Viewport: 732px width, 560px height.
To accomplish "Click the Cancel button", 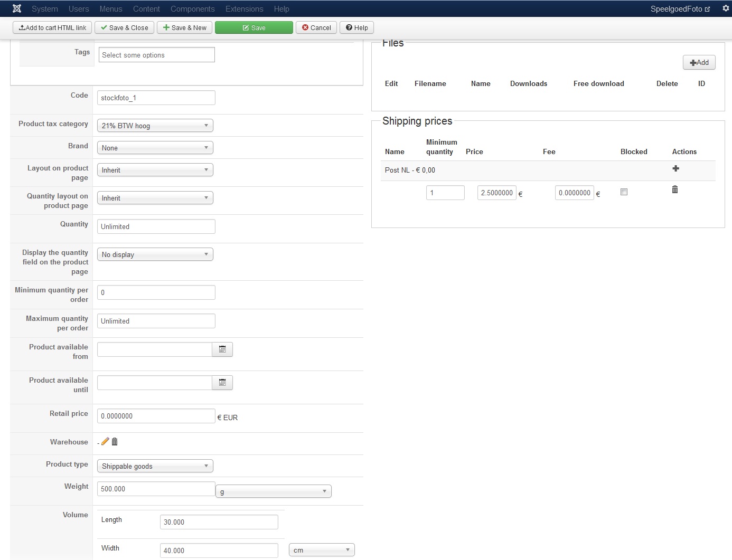I will 316,27.
